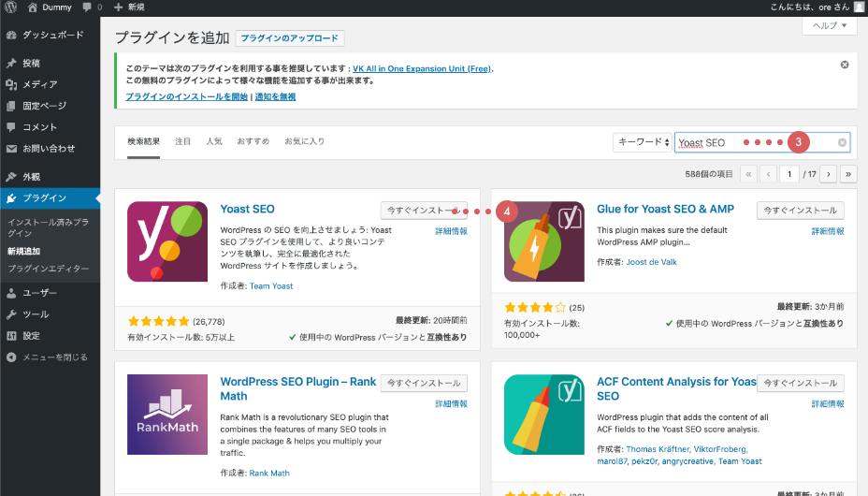
Task: Open the Dashboard menu in sidebar
Action: 52,35
